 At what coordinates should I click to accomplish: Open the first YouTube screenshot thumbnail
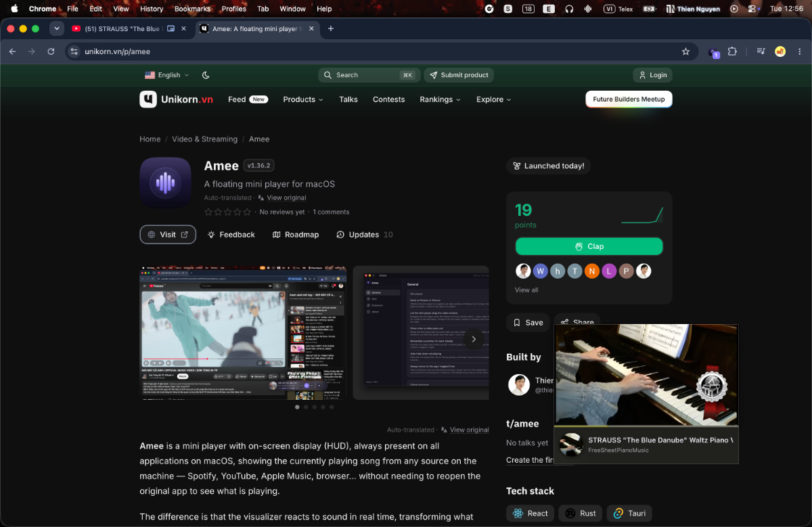click(x=243, y=333)
